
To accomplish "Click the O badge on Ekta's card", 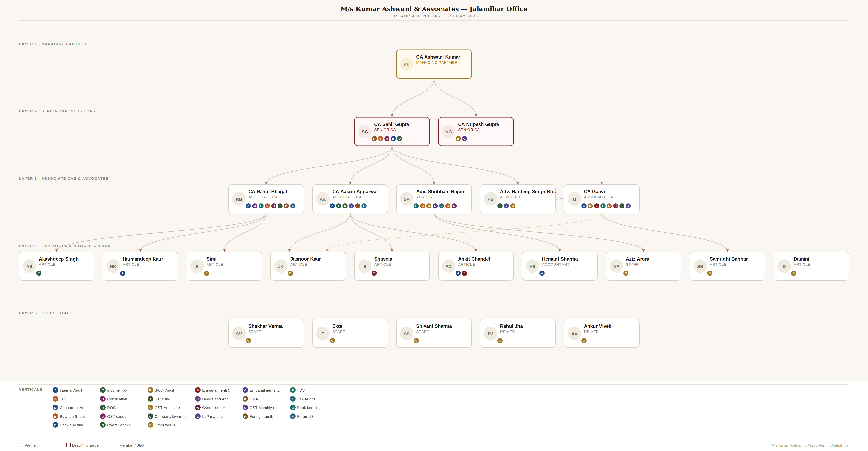I will click(x=332, y=341).
